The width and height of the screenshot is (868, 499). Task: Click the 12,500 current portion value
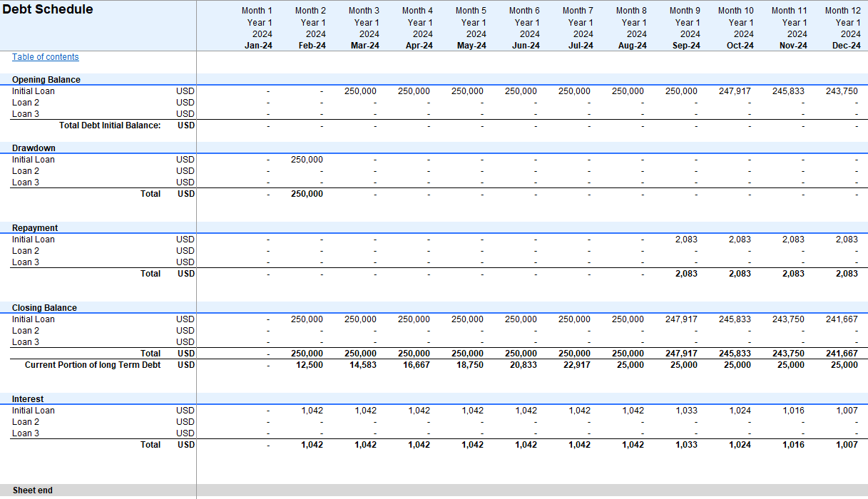click(307, 365)
